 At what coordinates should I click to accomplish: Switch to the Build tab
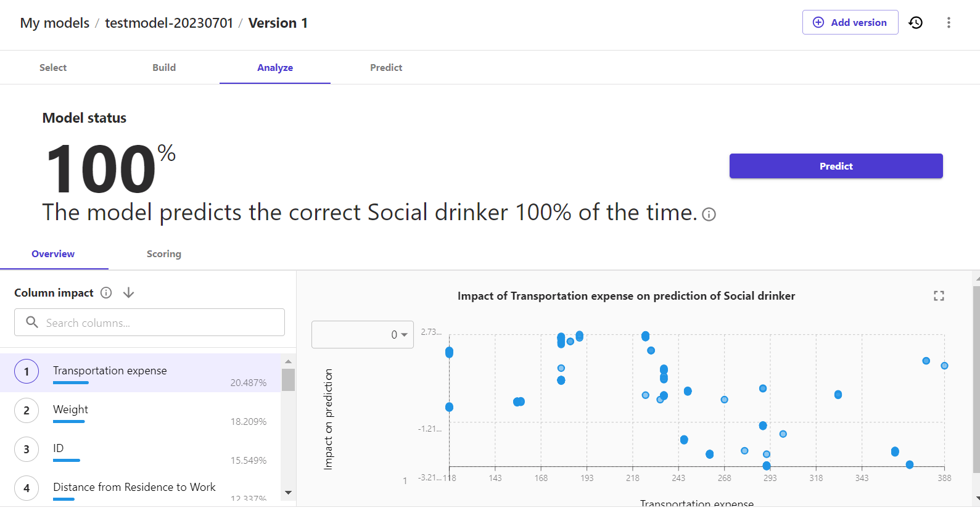[164, 68]
